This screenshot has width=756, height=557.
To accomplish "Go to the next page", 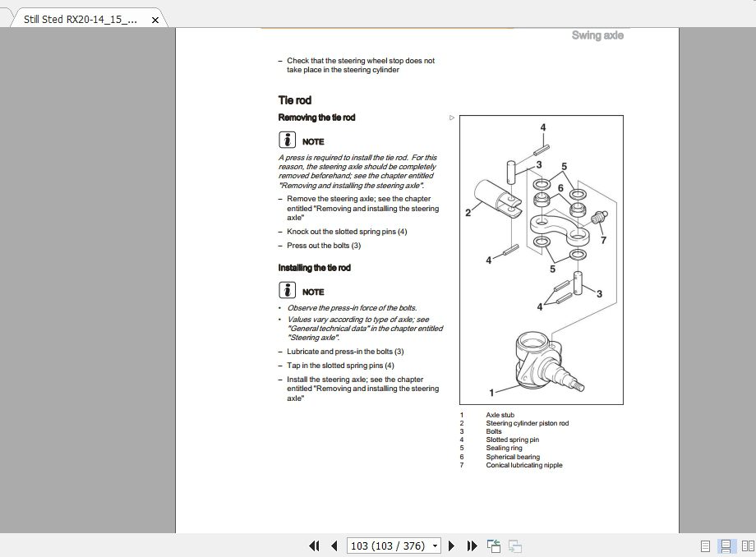I will click(451, 546).
